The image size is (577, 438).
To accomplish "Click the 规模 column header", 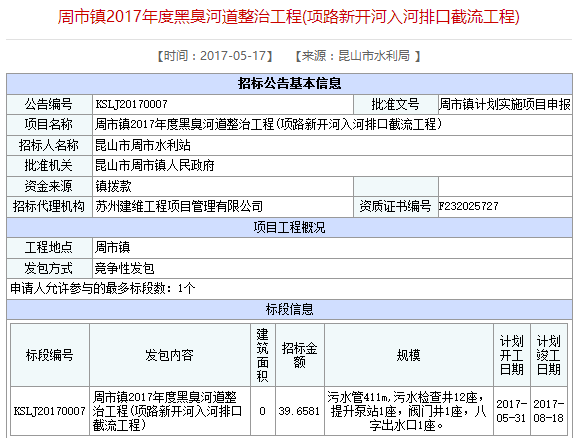I will tap(408, 355).
